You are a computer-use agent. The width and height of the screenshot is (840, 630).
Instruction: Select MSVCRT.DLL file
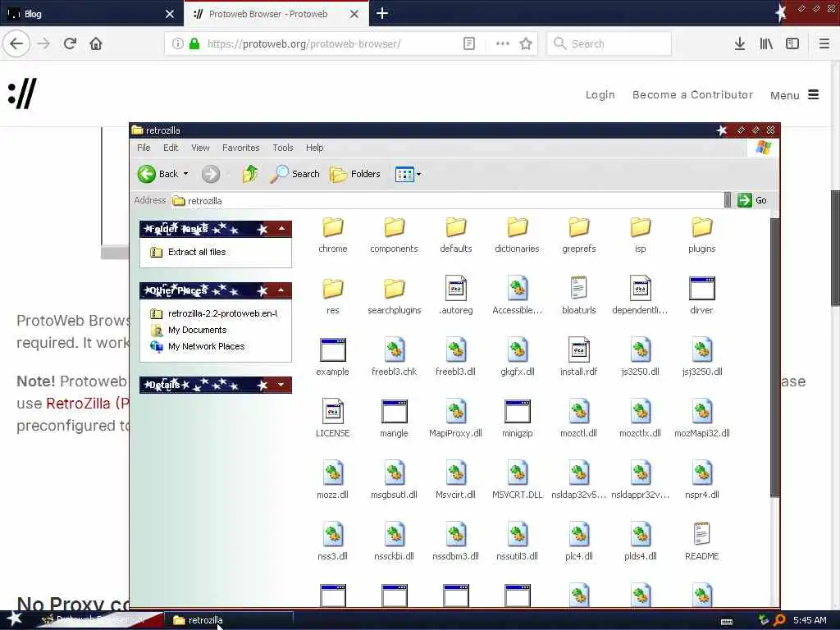pos(518,479)
